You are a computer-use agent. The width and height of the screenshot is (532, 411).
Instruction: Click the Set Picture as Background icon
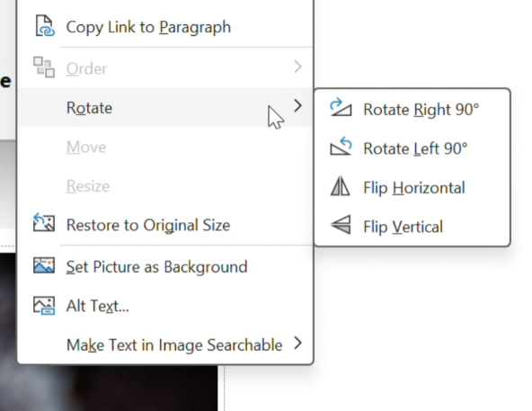44,265
